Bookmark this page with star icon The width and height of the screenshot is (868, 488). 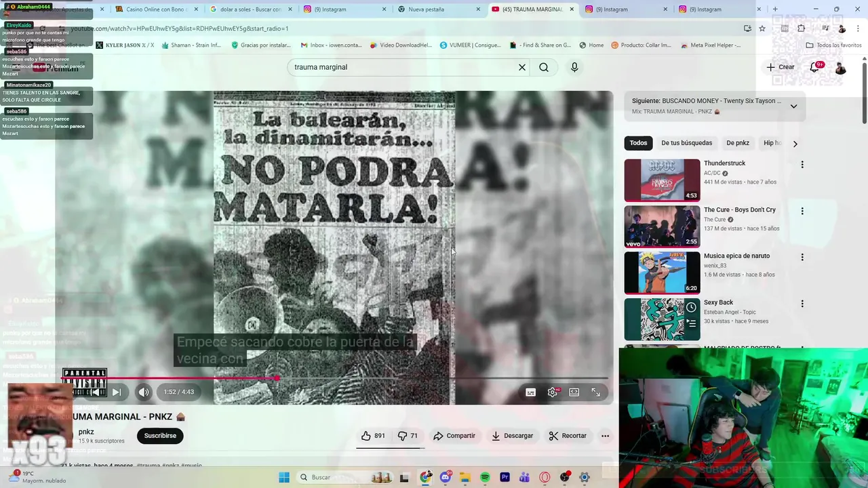[x=762, y=28]
